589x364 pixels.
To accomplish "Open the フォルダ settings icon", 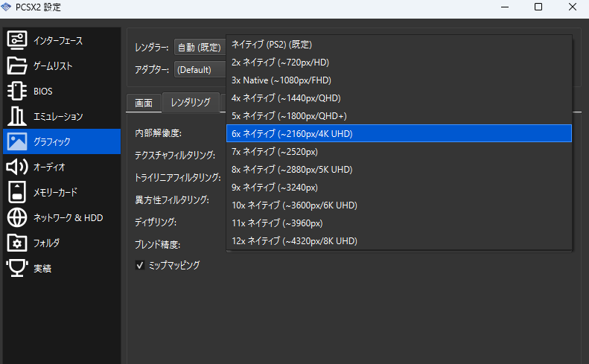I will [17, 243].
